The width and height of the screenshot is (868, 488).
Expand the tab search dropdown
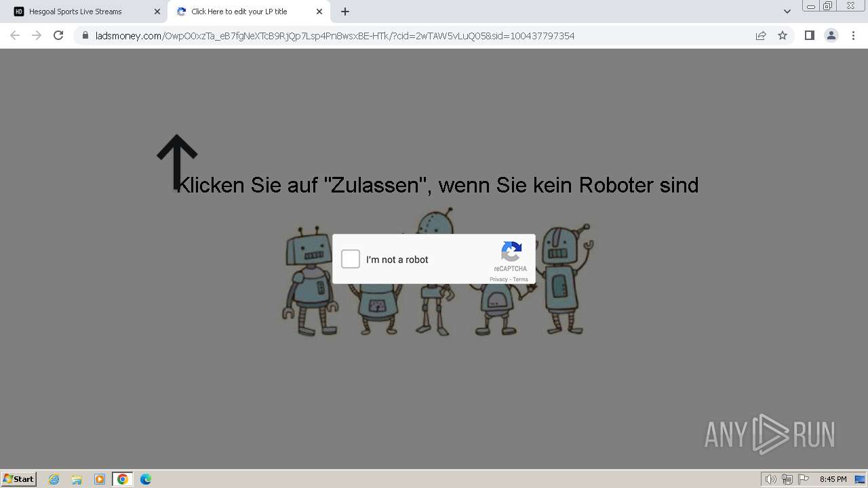click(787, 12)
